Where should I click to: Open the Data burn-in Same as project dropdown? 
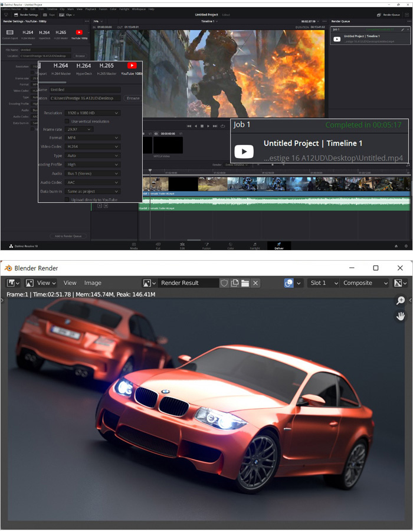pos(92,191)
